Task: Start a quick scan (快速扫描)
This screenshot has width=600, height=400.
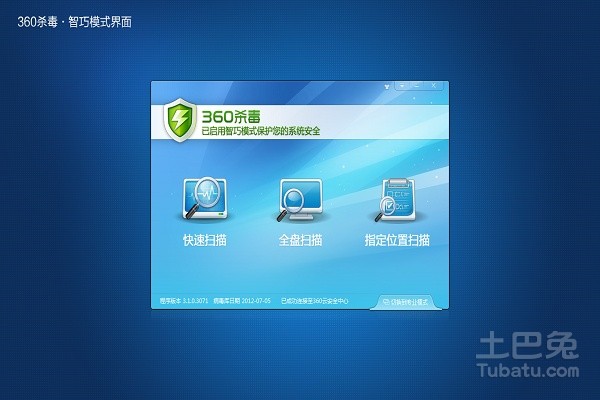Action: [205, 211]
